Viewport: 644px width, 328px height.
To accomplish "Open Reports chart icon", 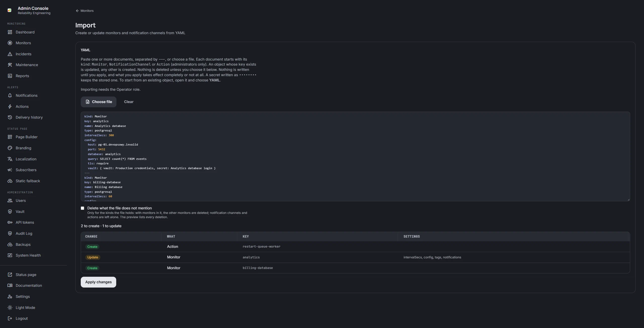I will [10, 76].
